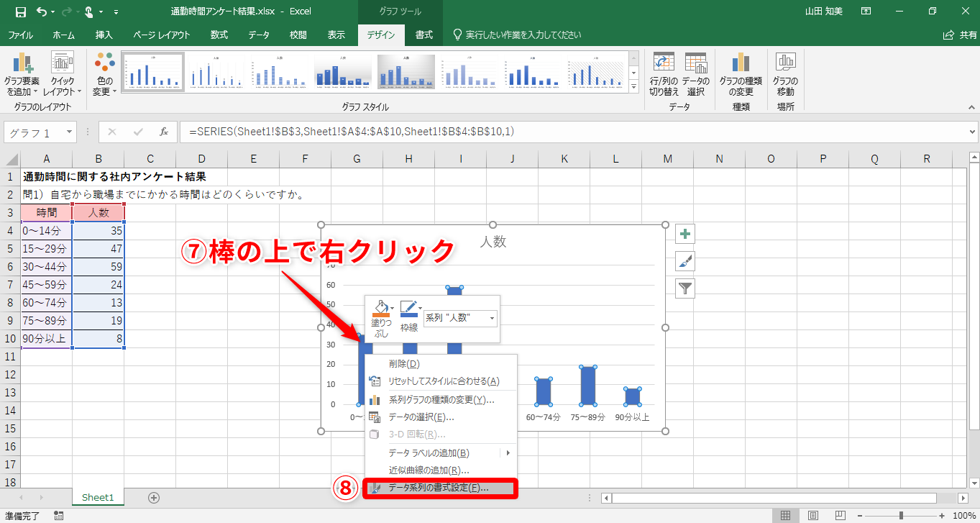Zoom out with the minus button
Screen dimensions: 980x523
(859, 515)
